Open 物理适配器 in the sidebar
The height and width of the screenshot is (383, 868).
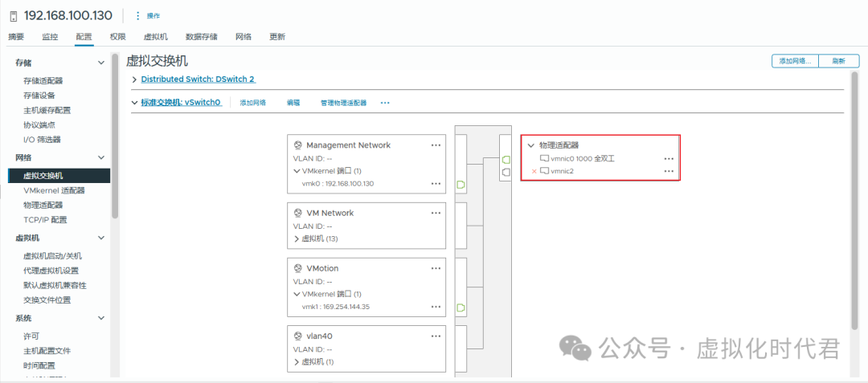[43, 205]
